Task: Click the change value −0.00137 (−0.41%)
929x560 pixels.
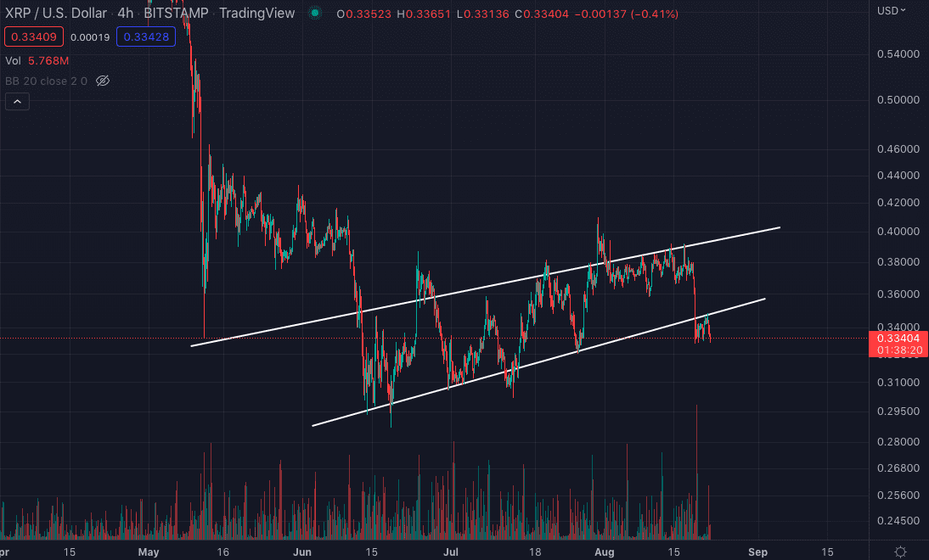Action: pyautogui.click(x=627, y=14)
